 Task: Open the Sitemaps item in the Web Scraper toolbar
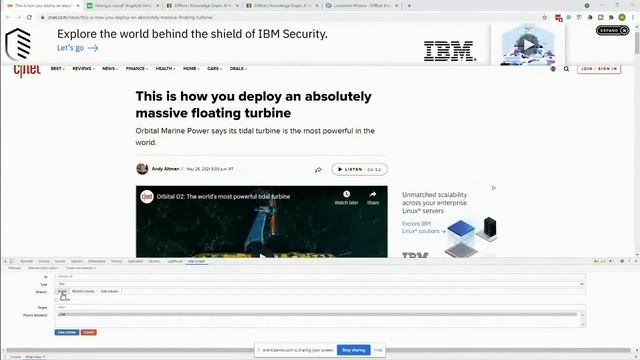click(x=15, y=268)
